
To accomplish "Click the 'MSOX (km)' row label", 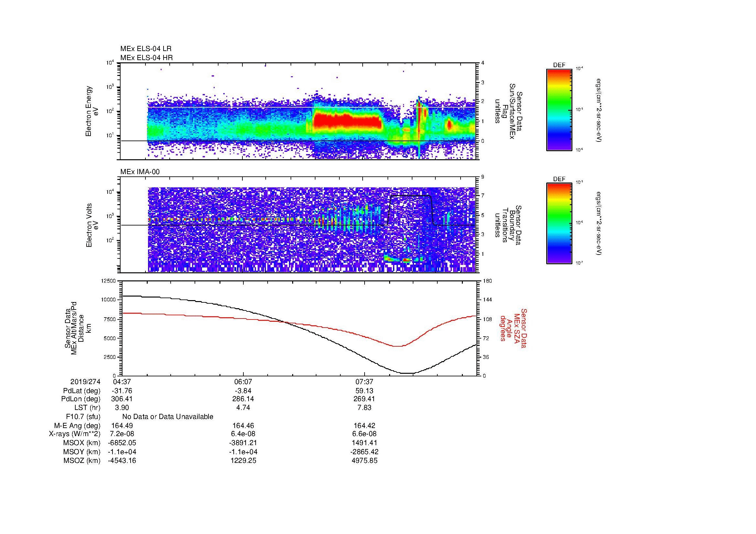I will [82, 443].
